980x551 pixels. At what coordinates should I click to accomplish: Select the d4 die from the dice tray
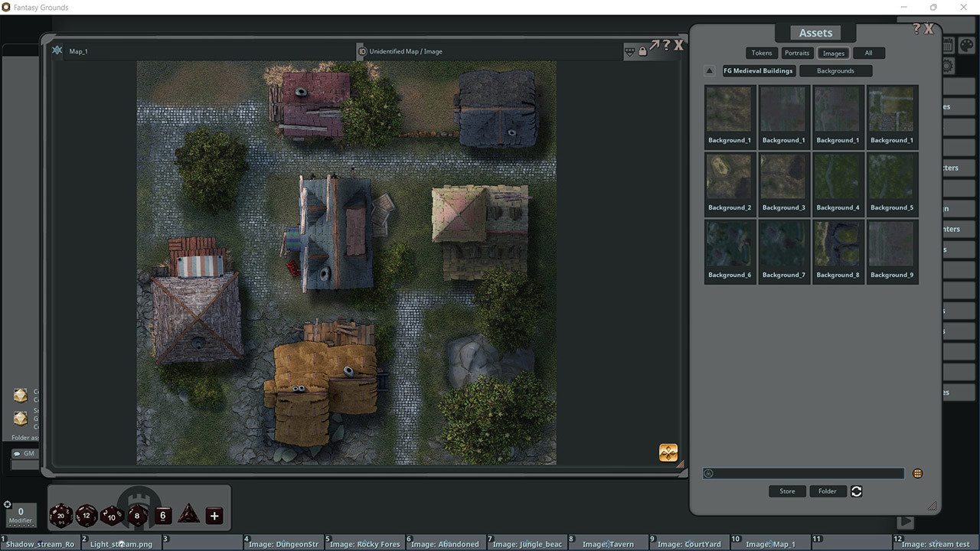(x=188, y=516)
